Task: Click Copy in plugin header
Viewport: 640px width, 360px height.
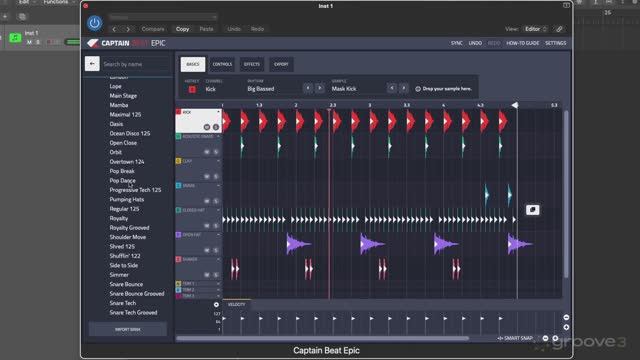Action: (x=182, y=29)
